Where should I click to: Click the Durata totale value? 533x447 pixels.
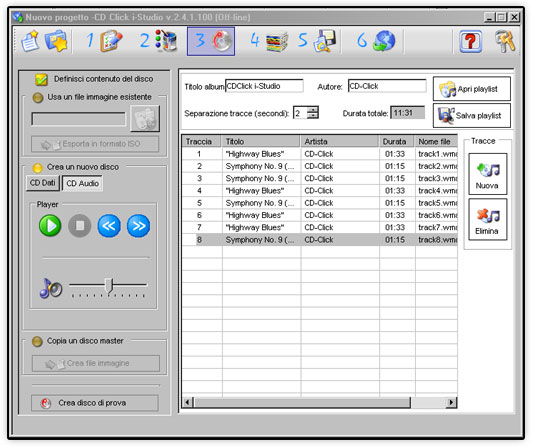pos(408,113)
